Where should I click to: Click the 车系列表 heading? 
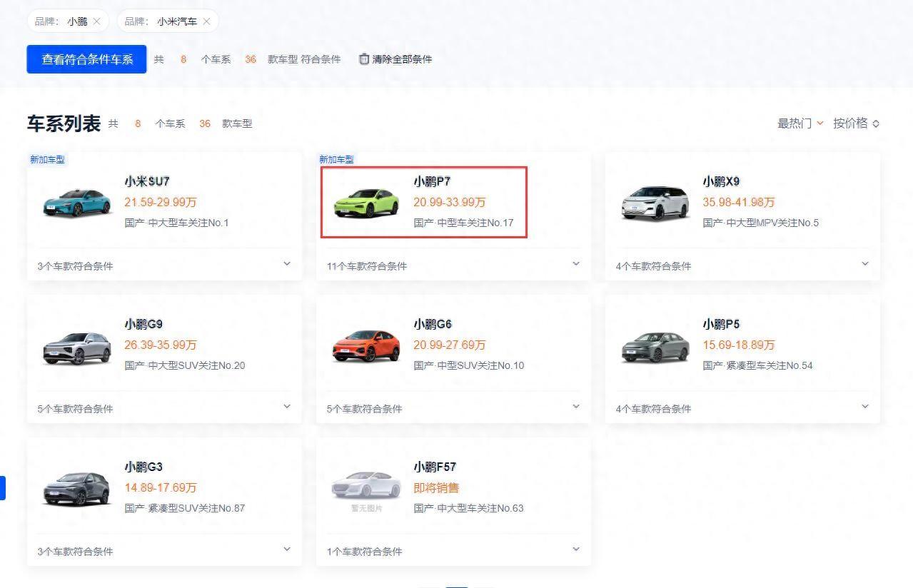pos(64,123)
